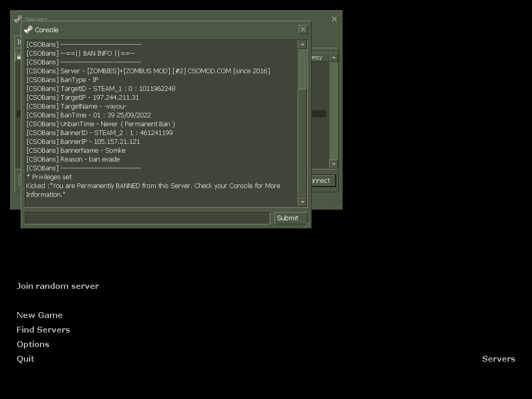Viewport: 532px width, 399px height.
Task: Click the Servers window resize grip
Action: point(338,205)
